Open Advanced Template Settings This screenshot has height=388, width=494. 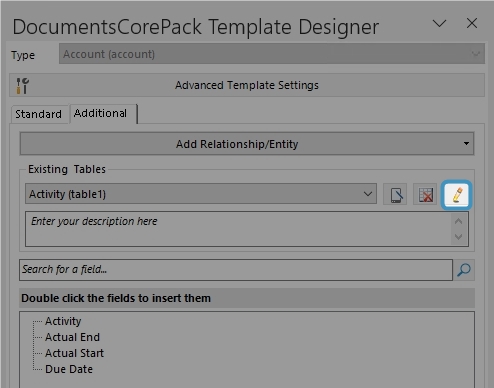(x=247, y=85)
